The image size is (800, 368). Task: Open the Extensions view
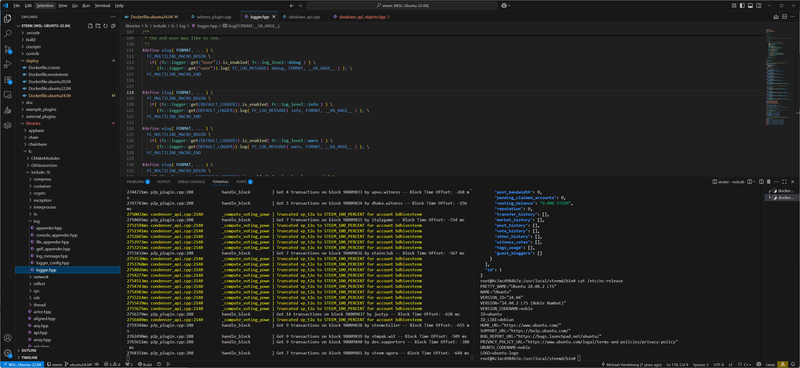(8, 80)
